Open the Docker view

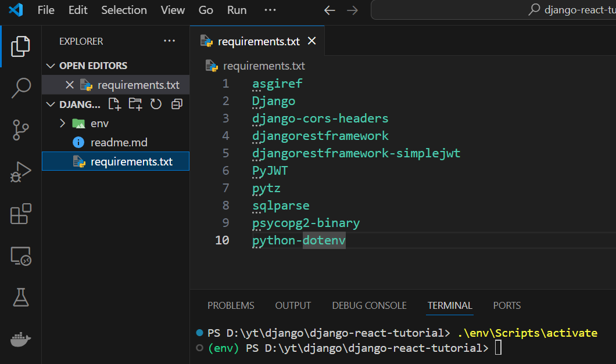20,339
